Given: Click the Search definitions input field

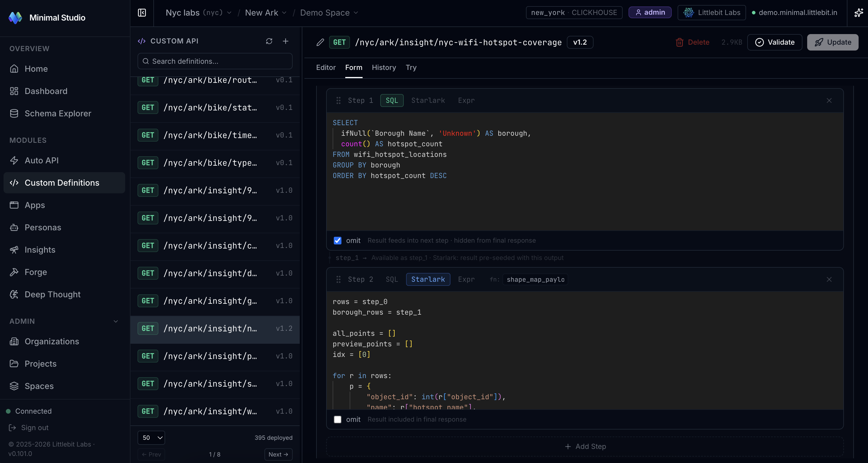Looking at the screenshot, I should 215,61.
